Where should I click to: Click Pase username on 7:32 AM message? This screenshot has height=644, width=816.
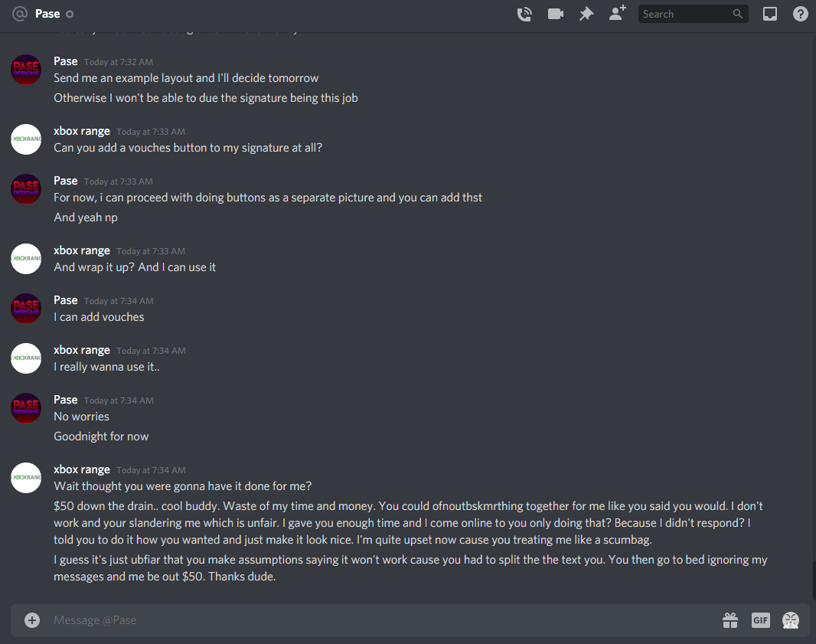tap(66, 61)
